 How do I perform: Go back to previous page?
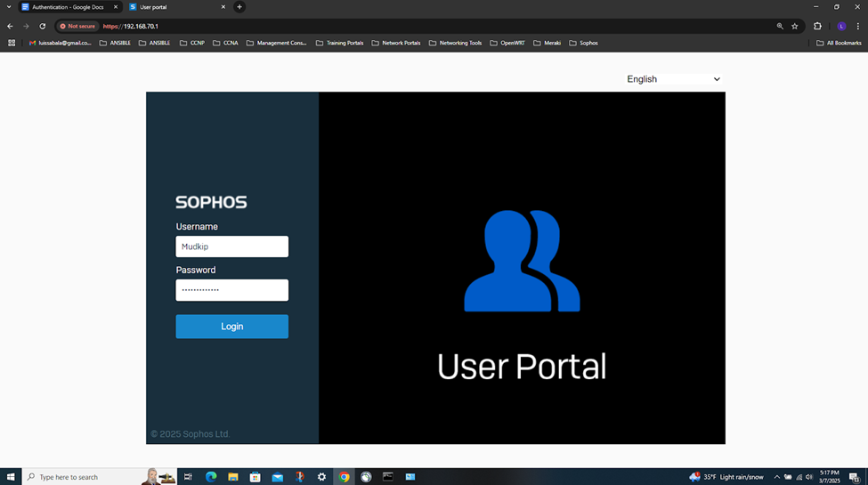(x=10, y=26)
